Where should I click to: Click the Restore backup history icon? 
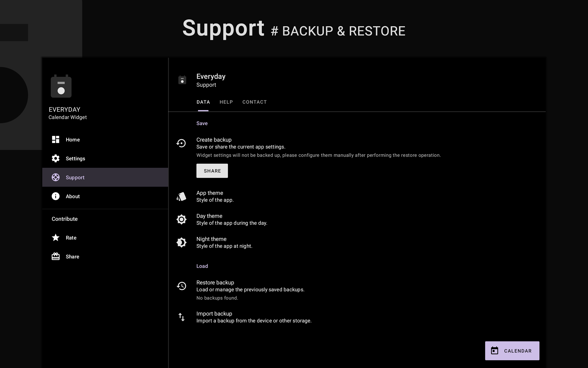[181, 286]
